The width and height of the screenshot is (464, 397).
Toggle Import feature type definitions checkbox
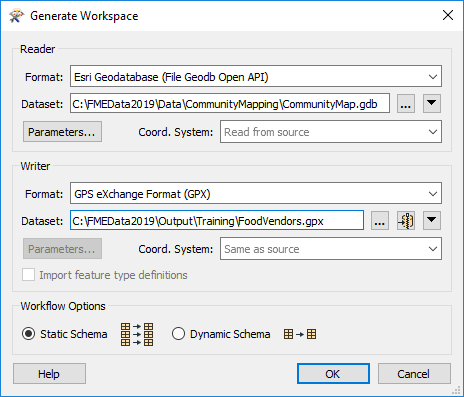click(x=28, y=275)
